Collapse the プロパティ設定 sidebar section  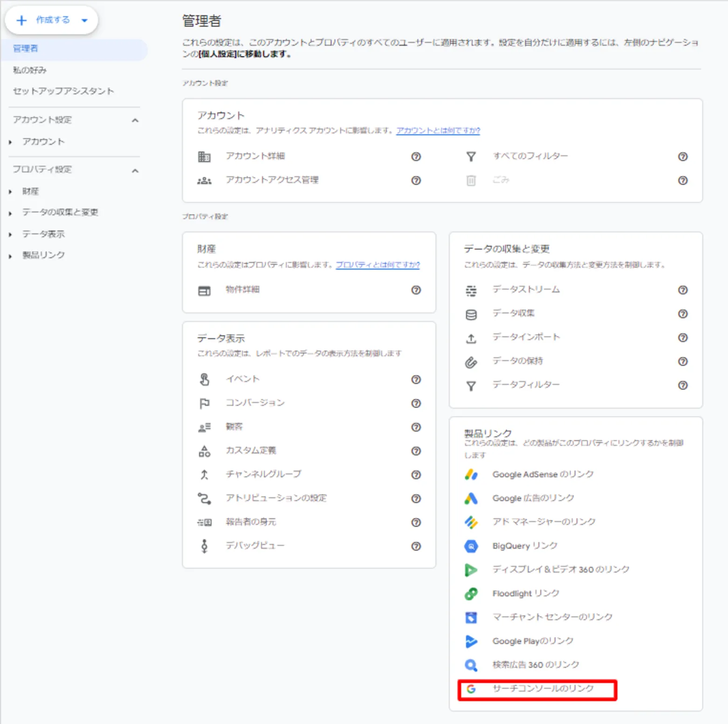click(135, 171)
